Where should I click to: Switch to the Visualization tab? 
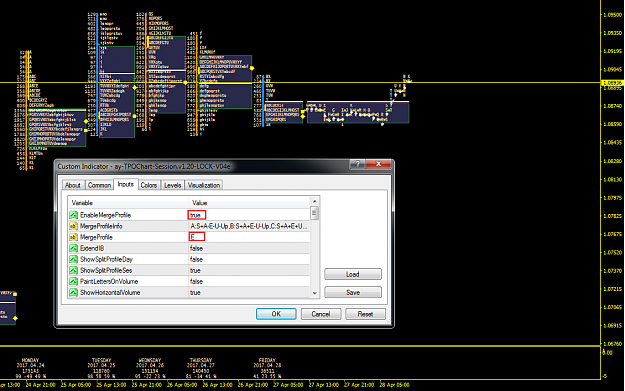click(x=204, y=185)
